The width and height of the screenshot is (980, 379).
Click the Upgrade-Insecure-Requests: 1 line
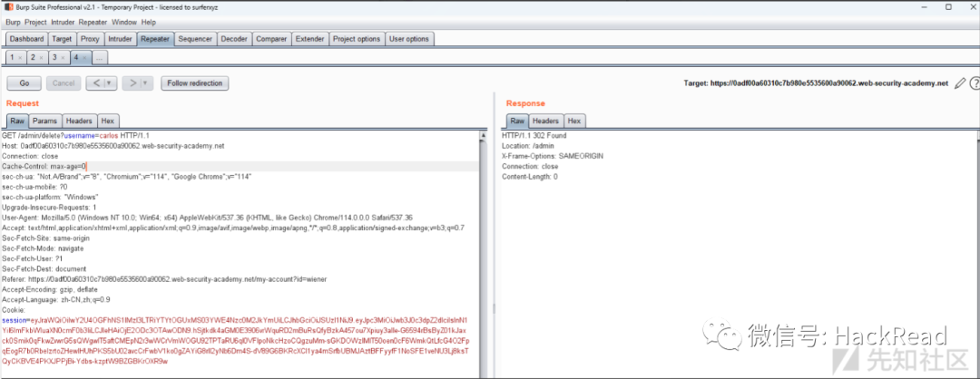coord(49,208)
